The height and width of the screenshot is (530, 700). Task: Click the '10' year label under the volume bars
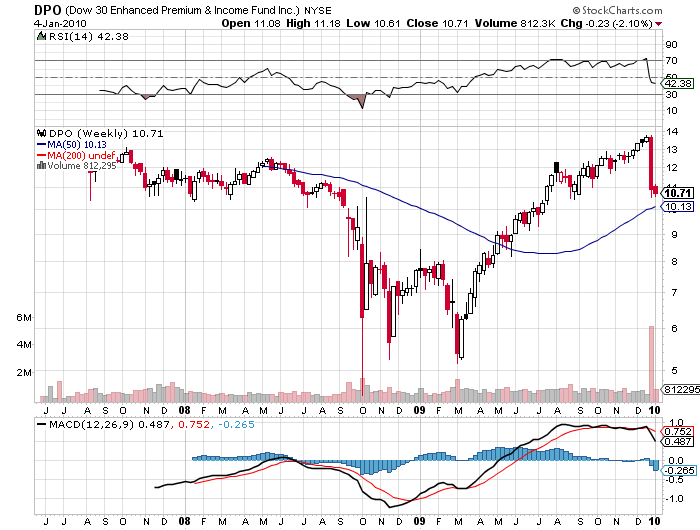point(654,410)
